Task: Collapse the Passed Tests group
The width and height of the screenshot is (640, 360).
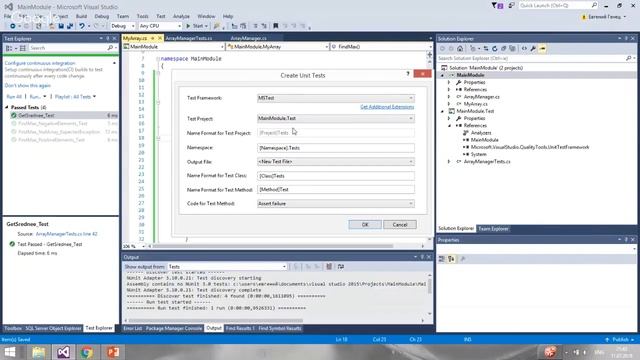Action: pos(7,107)
